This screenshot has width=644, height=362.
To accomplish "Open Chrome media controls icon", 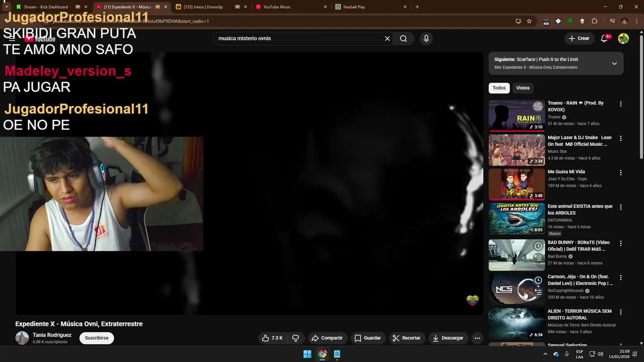I will pyautogui.click(x=612, y=21).
